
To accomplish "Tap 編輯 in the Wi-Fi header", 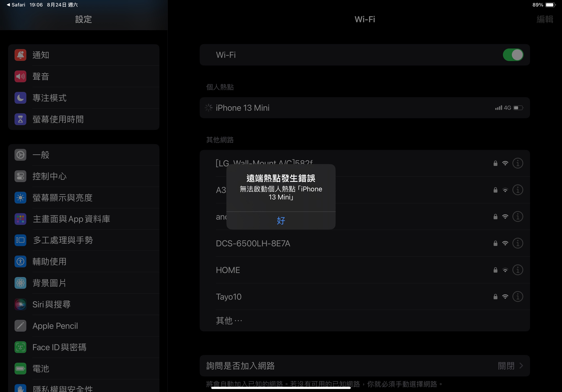I will 545,19.
